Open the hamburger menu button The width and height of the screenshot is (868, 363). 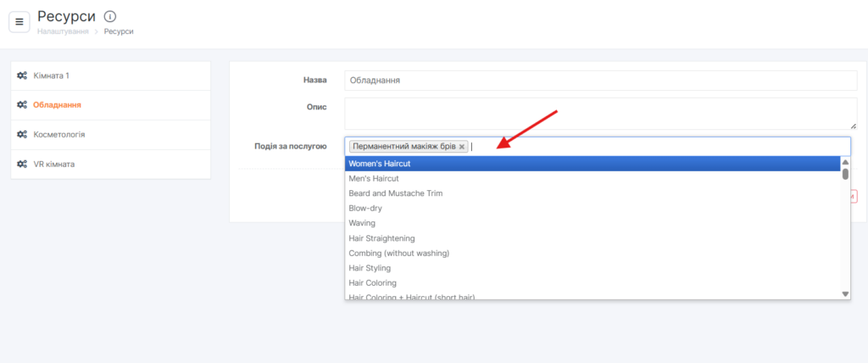(x=19, y=21)
